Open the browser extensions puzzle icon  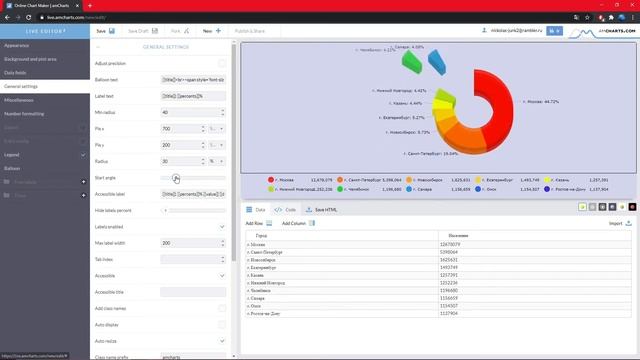pyautogui.click(x=611, y=18)
